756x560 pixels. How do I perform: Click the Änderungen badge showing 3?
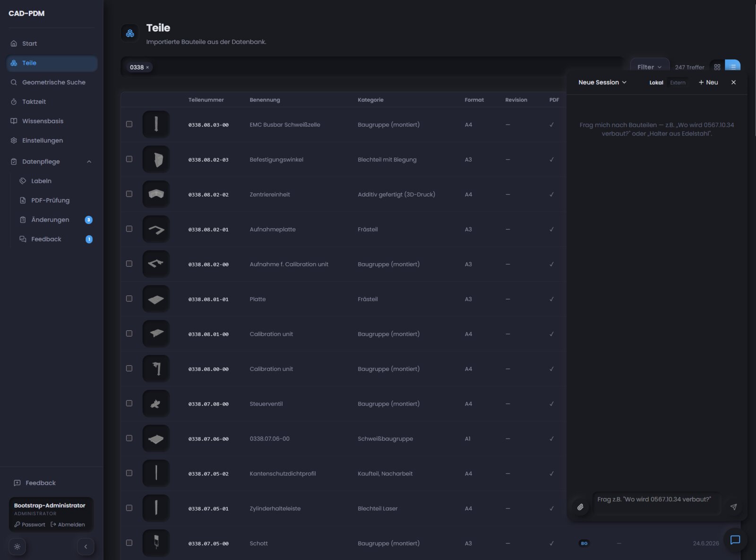pos(88,220)
